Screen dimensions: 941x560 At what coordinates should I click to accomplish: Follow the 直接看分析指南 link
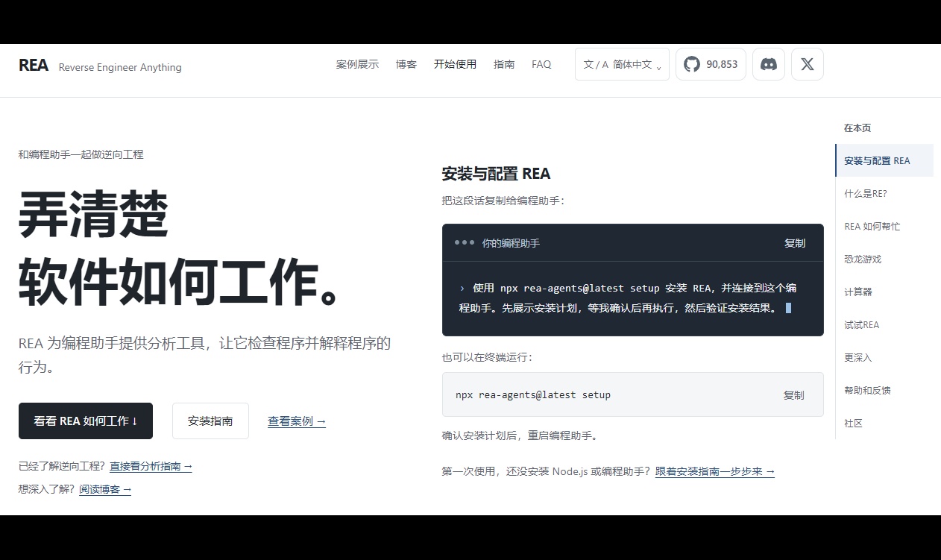(151, 466)
